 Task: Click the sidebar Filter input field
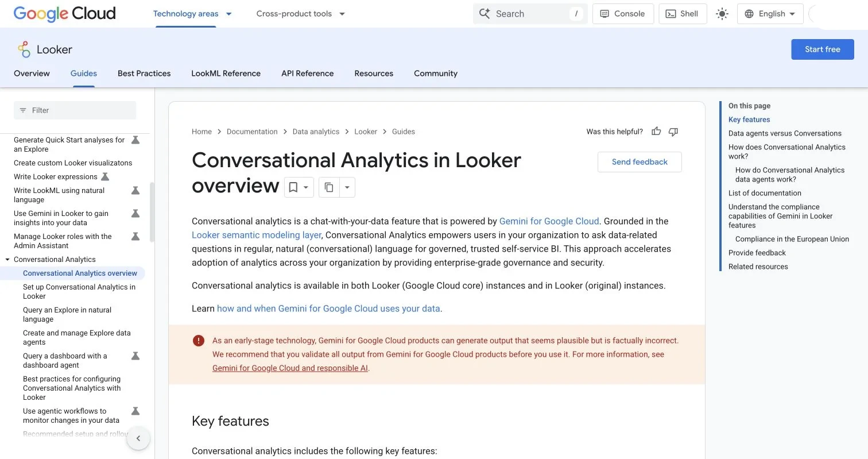pos(75,110)
